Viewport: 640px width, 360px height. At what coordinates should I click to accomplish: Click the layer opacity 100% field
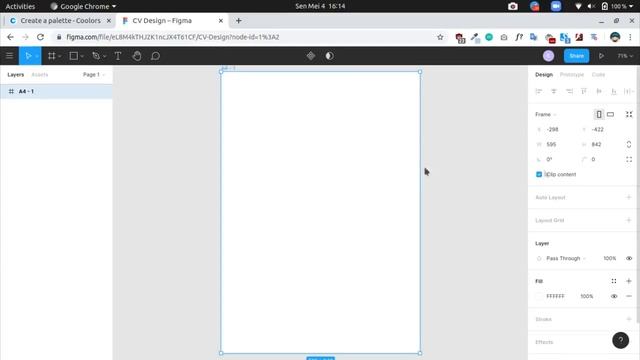coord(610,258)
